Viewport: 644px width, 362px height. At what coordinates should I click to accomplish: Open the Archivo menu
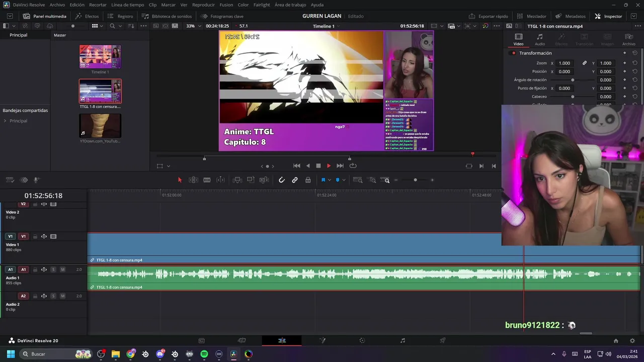(x=57, y=5)
